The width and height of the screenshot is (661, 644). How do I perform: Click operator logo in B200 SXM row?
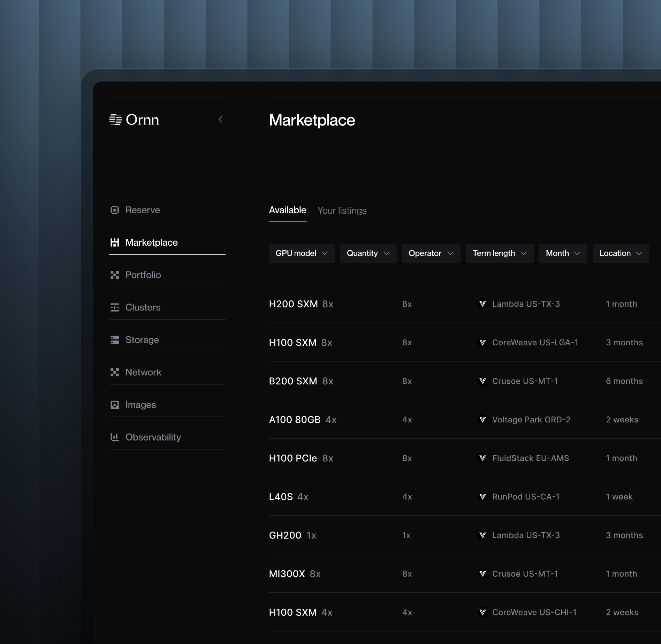pos(483,381)
